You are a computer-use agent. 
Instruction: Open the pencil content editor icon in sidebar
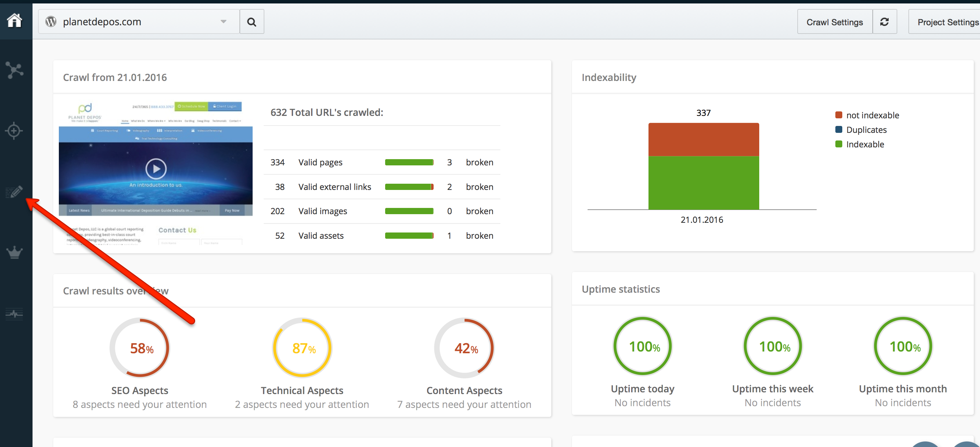[15, 192]
